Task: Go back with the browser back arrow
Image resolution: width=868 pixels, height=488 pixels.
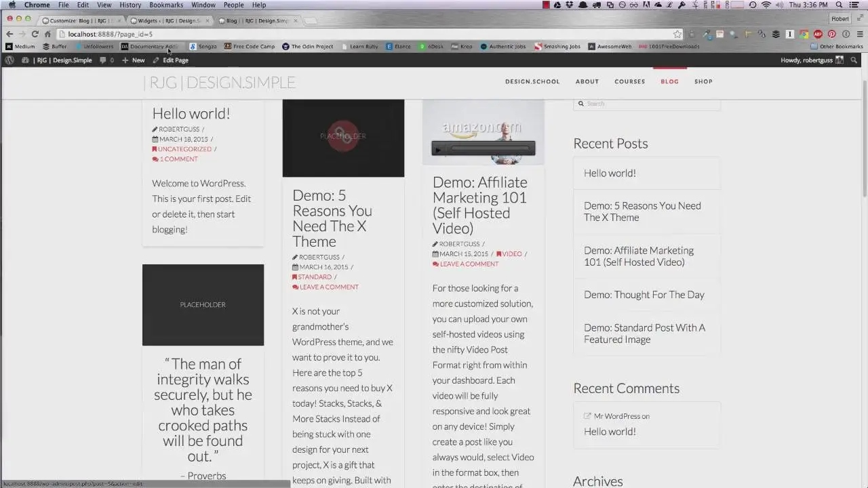Action: pos(9,34)
